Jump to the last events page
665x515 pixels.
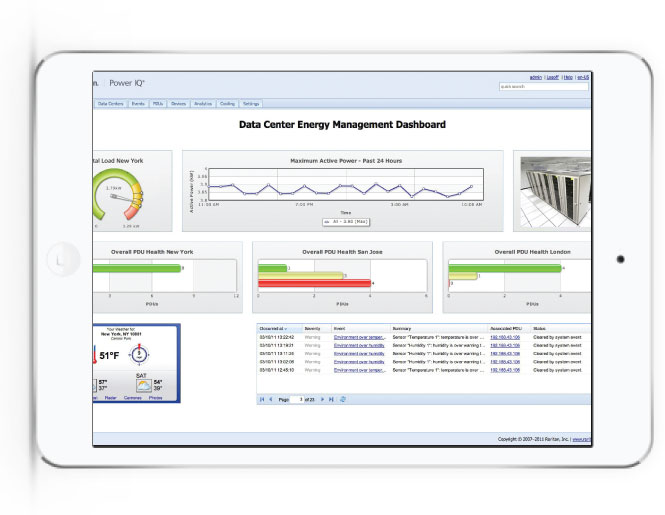(x=331, y=399)
